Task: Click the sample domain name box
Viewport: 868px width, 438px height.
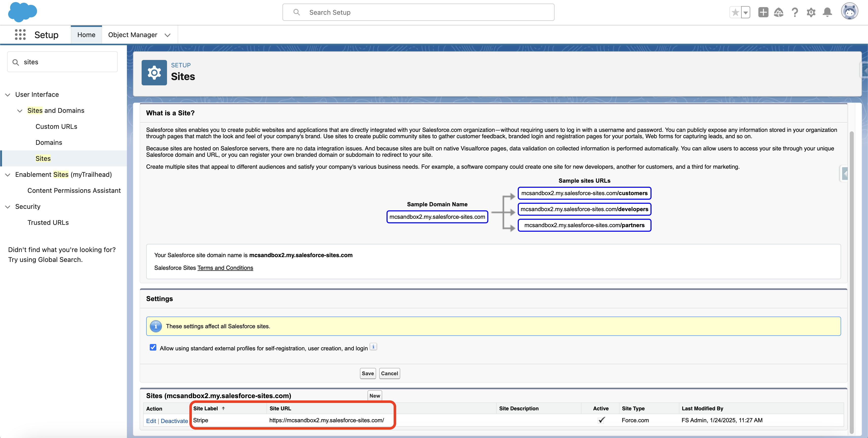Action: pyautogui.click(x=437, y=217)
